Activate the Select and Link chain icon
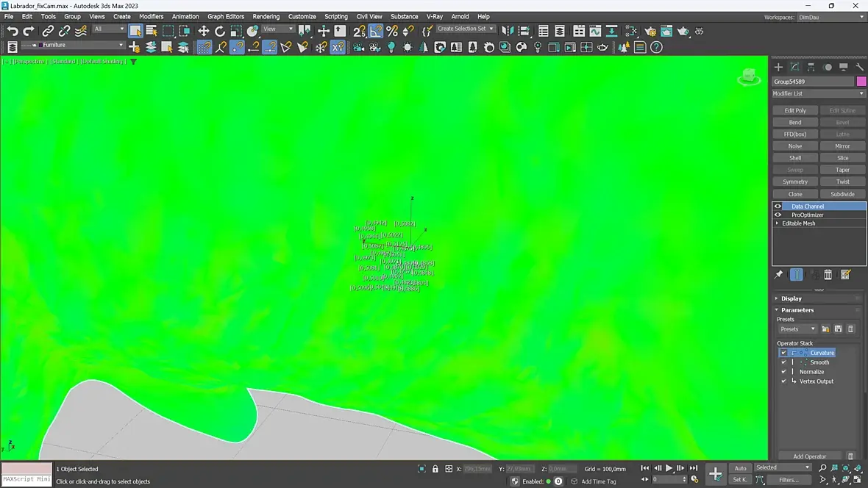This screenshot has height=488, width=868. tap(48, 31)
